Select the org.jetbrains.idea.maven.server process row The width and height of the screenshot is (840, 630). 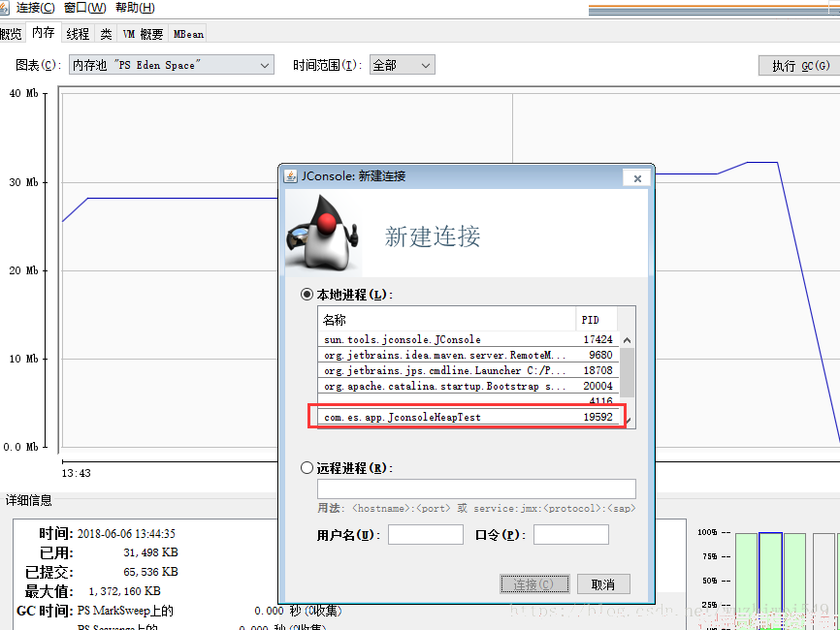point(468,355)
